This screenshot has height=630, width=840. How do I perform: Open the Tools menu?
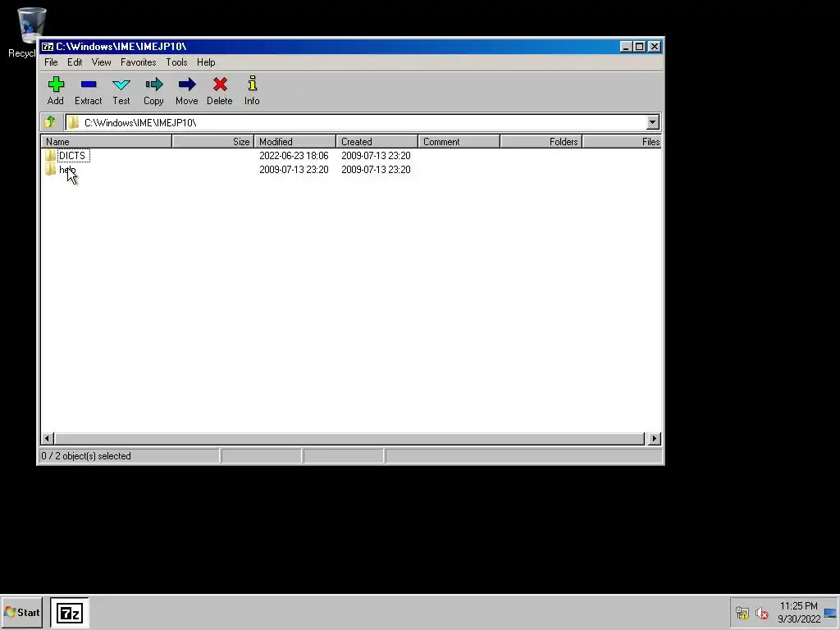pos(176,62)
